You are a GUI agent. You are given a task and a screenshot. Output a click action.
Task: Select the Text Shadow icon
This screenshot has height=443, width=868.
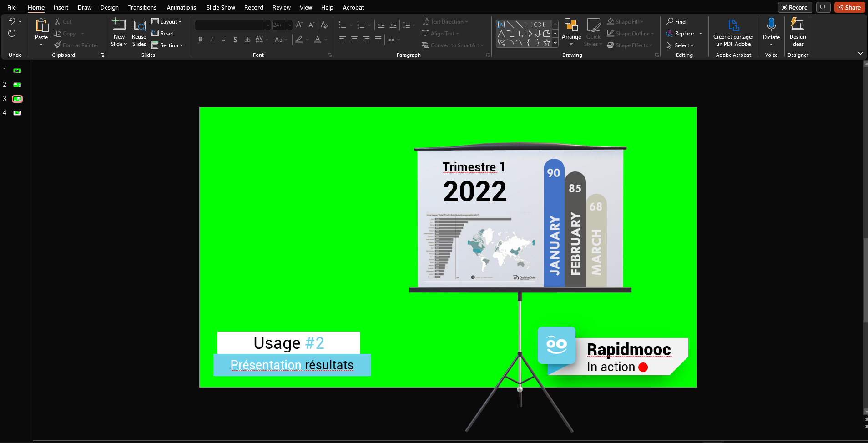click(235, 40)
